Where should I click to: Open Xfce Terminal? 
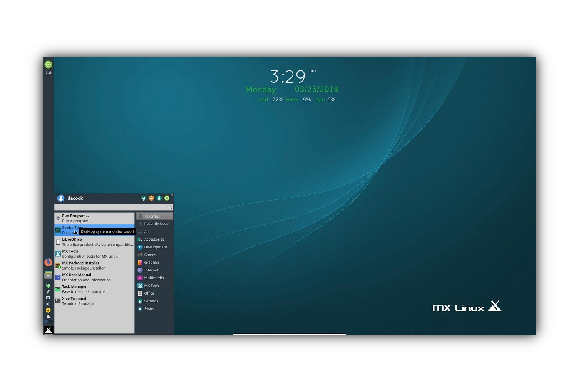(x=94, y=301)
